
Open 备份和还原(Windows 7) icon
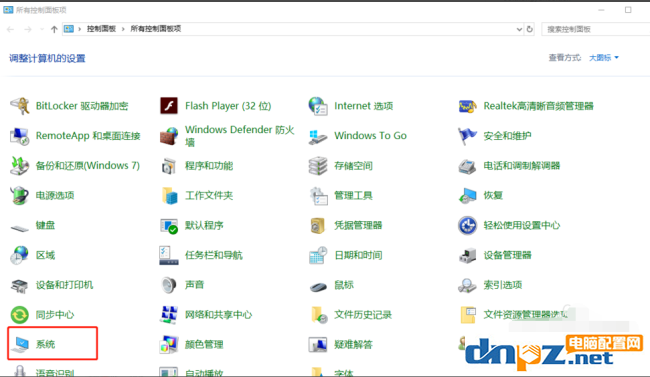coord(19,165)
